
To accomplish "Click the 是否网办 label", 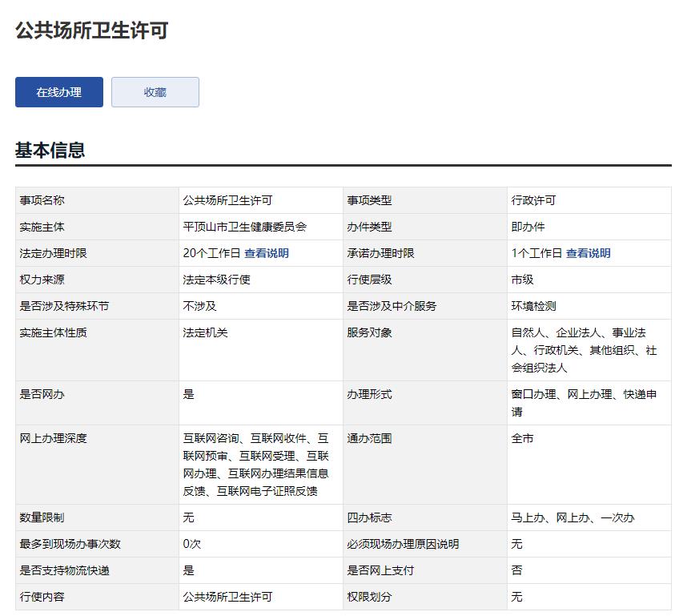I will (42, 394).
